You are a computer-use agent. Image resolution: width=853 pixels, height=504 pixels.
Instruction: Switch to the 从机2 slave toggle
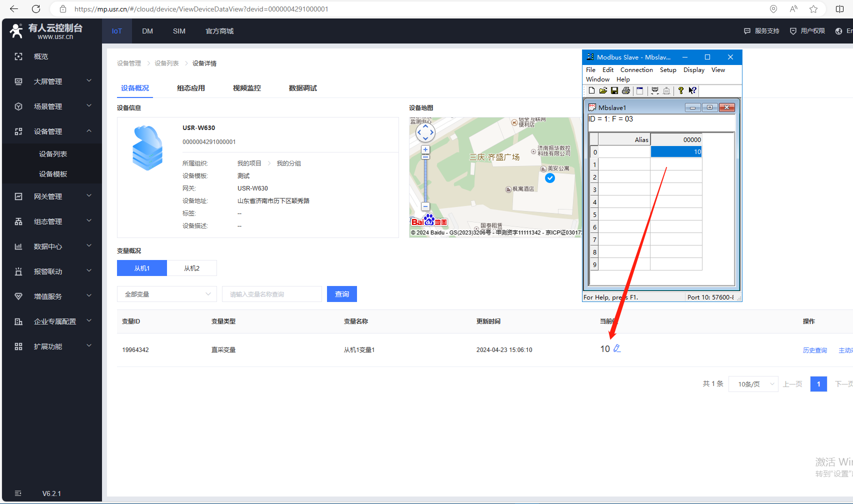(191, 268)
